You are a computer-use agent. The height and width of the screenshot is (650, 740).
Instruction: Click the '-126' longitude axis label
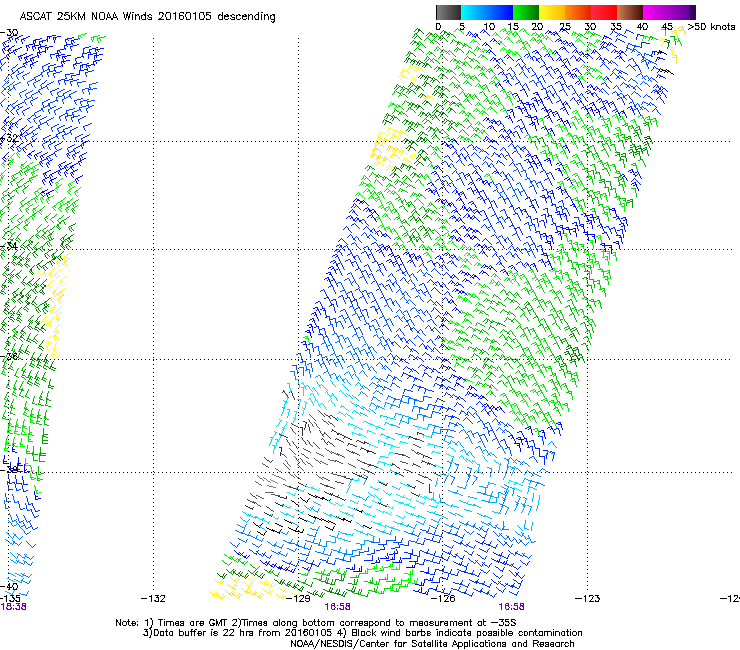443,599
